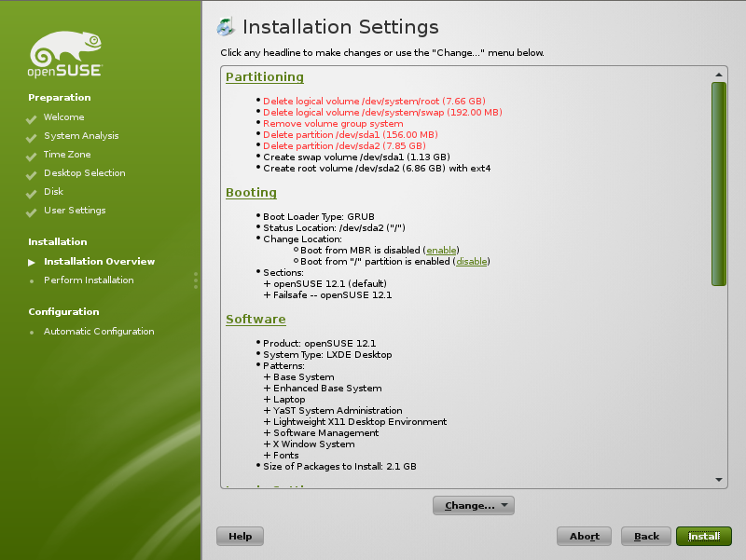Open the Help dialog
This screenshot has width=746, height=560.
[x=241, y=536]
